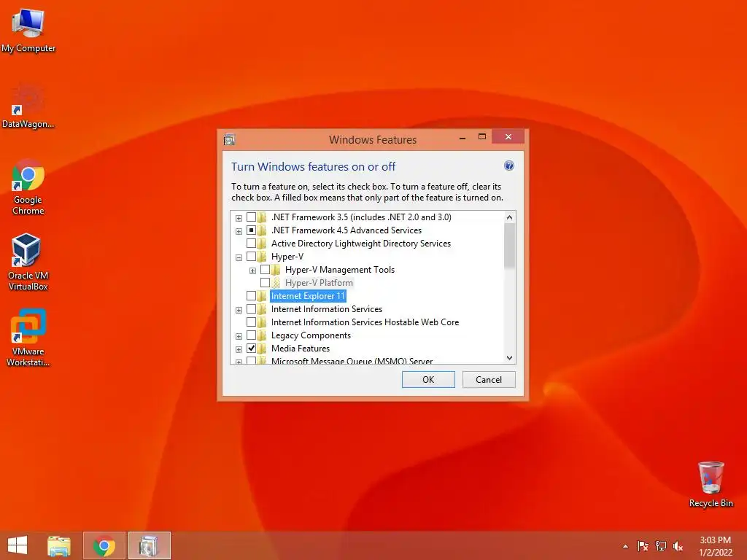The image size is (747, 560).
Task: Select the Hyper-V Platform row
Action: point(320,283)
